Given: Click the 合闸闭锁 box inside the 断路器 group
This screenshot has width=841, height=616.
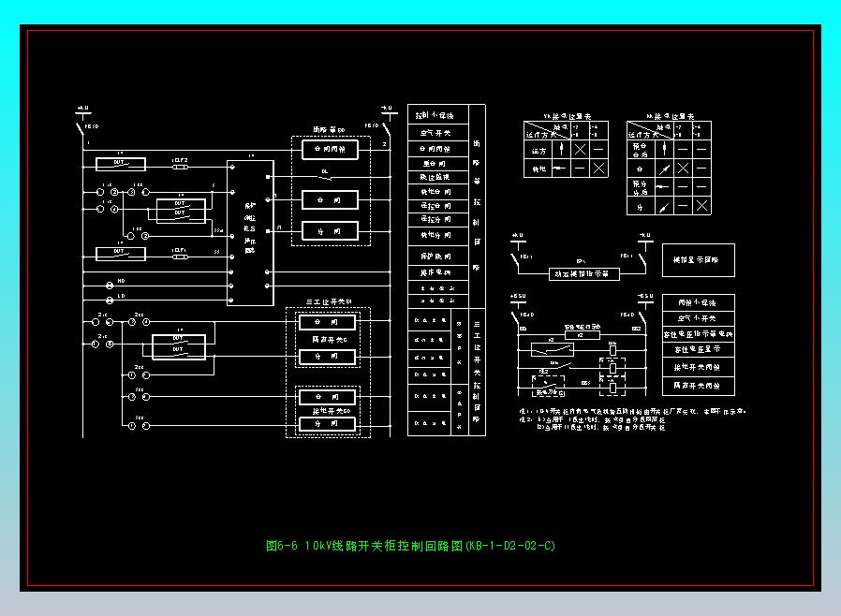Looking at the screenshot, I should coord(330,149).
